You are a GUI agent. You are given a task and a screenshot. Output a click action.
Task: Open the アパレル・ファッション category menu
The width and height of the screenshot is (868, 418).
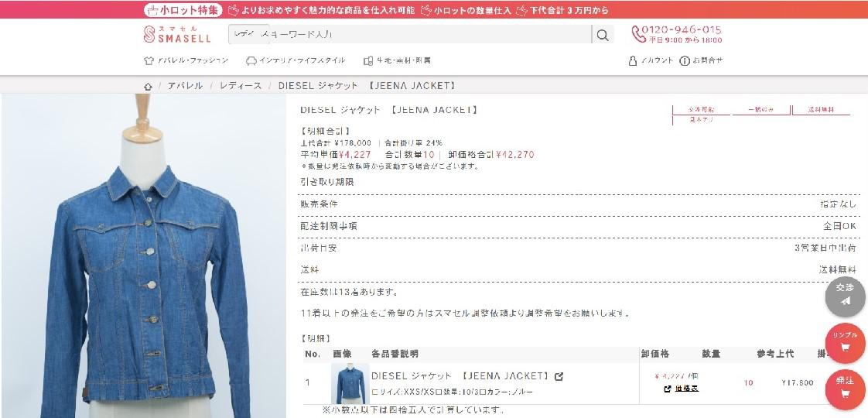(186, 61)
